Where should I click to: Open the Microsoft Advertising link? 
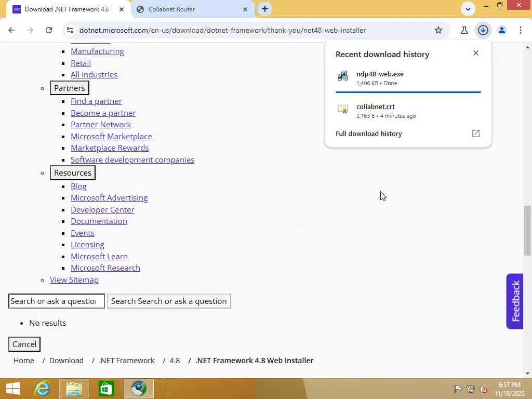tap(109, 198)
